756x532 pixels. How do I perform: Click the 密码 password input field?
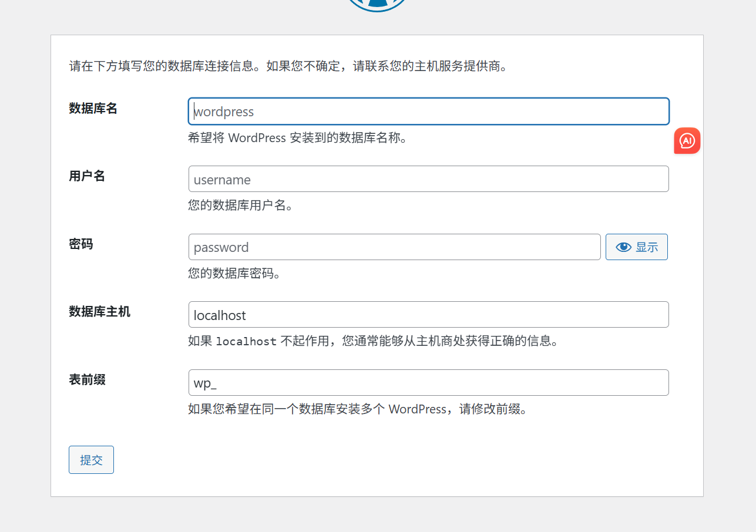[x=394, y=247]
